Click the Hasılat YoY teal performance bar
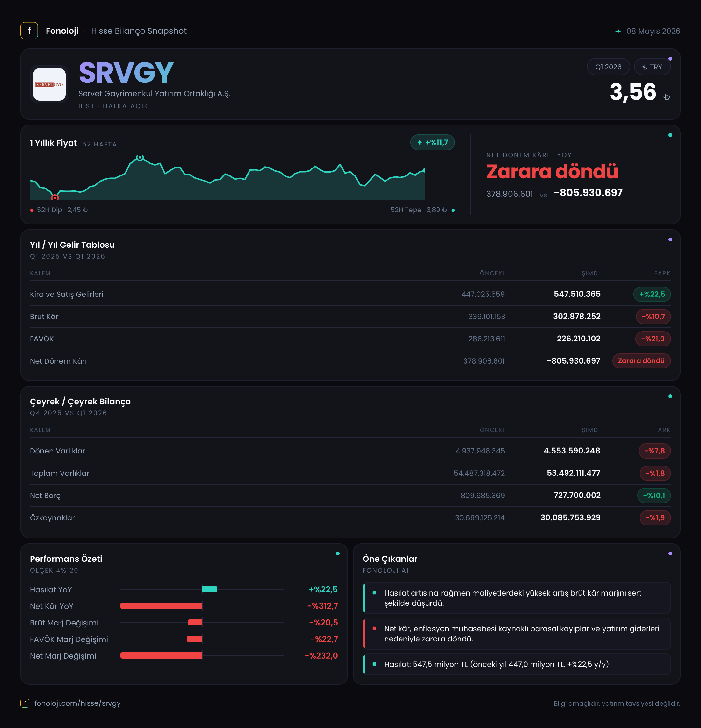This screenshot has height=728, width=701. (x=210, y=589)
